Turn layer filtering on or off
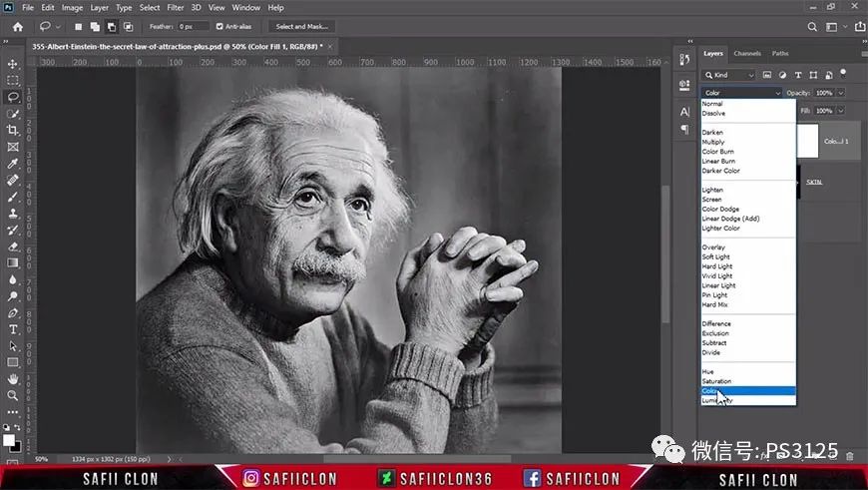The image size is (868, 490). click(x=843, y=73)
